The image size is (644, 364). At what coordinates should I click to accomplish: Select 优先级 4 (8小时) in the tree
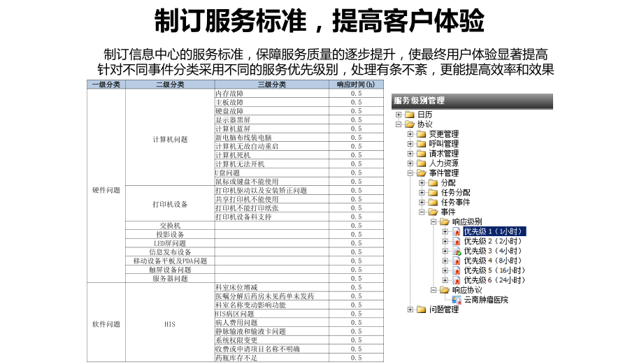[493, 261]
